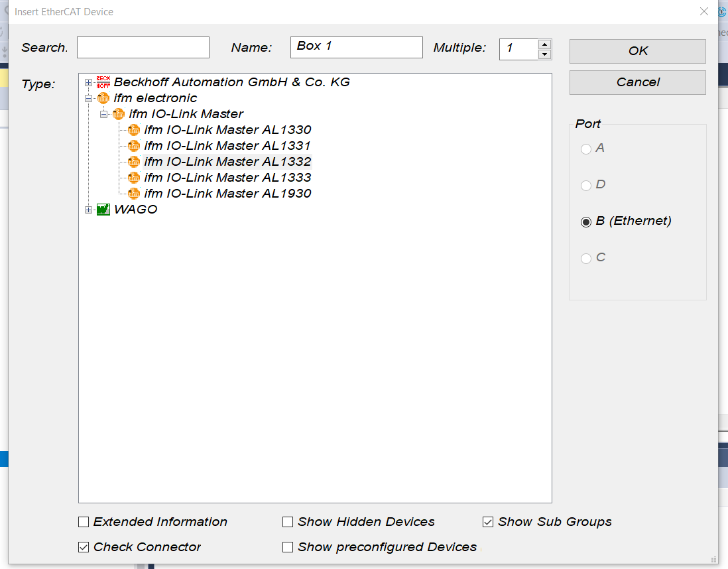Uncheck the Check Connector checkbox
728x569 pixels.
84,547
